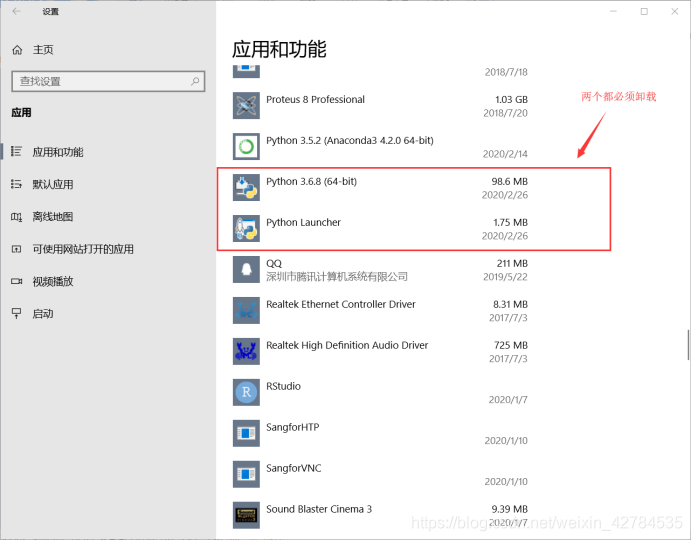The width and height of the screenshot is (692, 541).
Task: Click the SangforVNC app icon
Action: click(x=246, y=474)
